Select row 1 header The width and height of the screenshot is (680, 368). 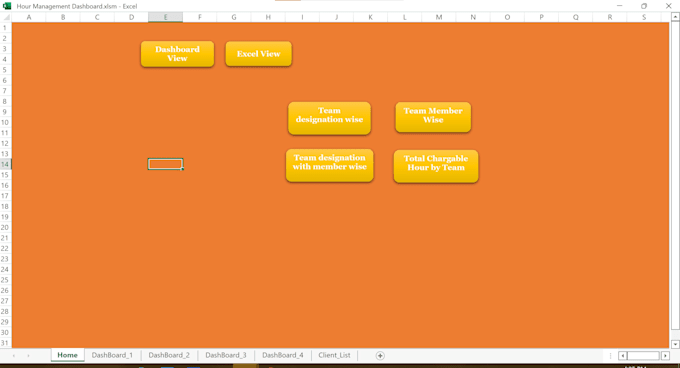(5, 28)
